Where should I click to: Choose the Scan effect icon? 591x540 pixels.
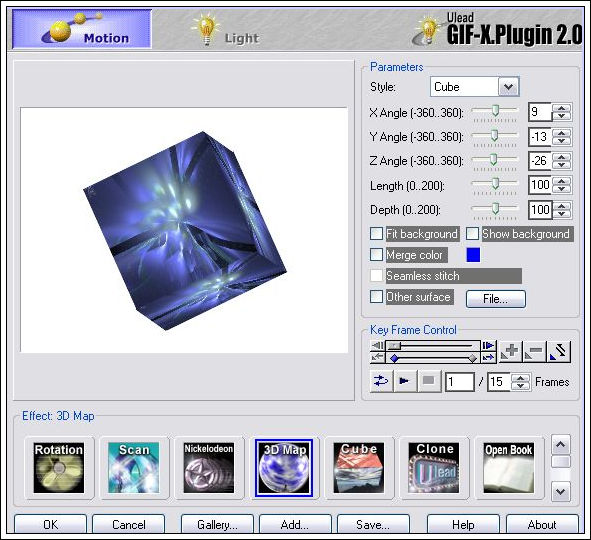point(134,468)
